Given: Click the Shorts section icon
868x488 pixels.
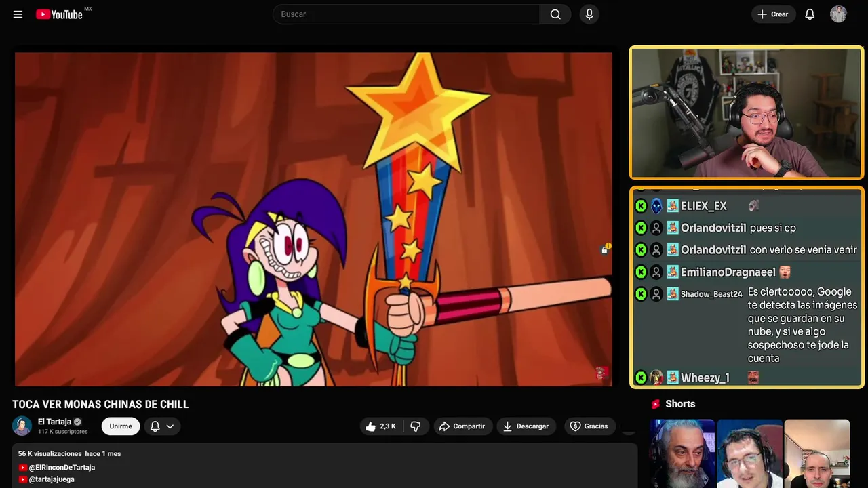Looking at the screenshot, I should (655, 404).
